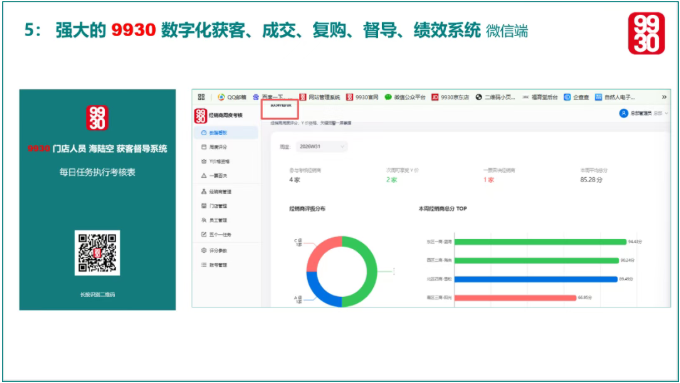
Task: Open the bookmark before 企查查
Action: 540,97
